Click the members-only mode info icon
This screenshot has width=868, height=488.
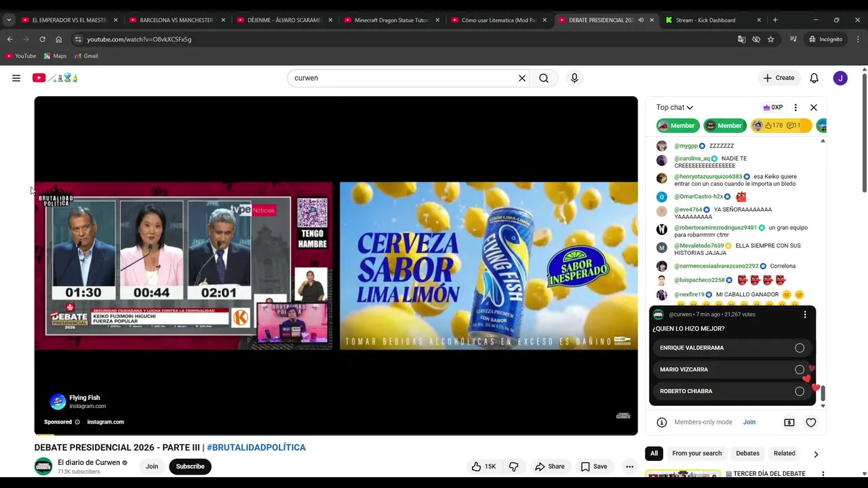[x=662, y=422]
